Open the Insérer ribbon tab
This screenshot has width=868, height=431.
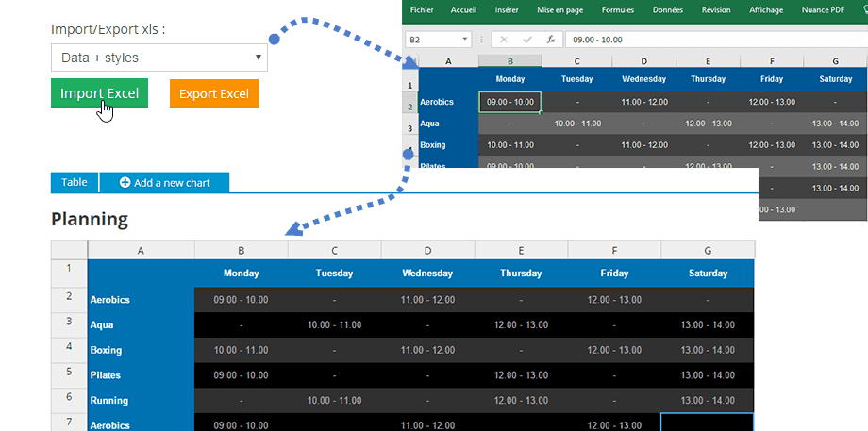pyautogui.click(x=507, y=10)
